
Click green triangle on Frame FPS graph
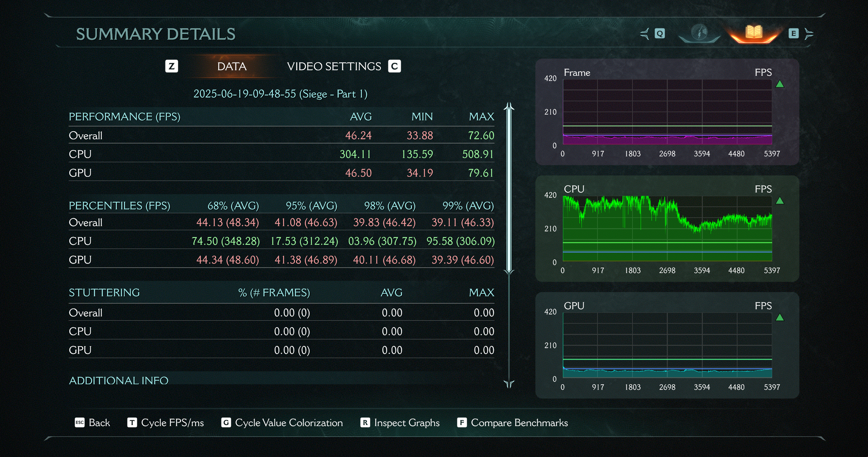(780, 84)
